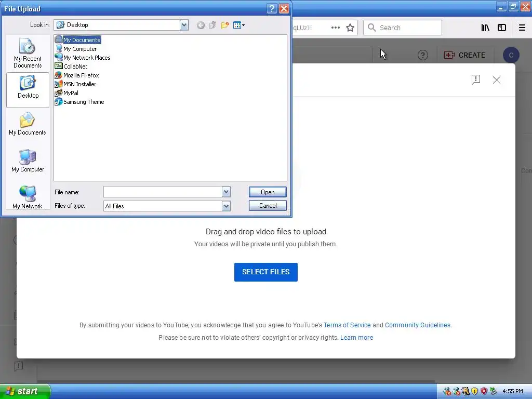The height and width of the screenshot is (399, 532).
Task: Click the yellow security shield tray icon
Action: coord(475,392)
